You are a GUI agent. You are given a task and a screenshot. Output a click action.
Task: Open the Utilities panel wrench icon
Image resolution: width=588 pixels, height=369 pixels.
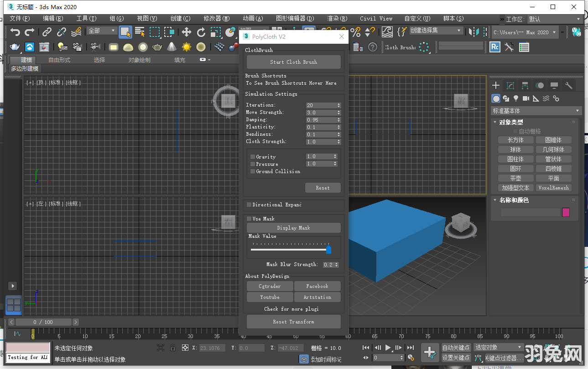click(568, 85)
